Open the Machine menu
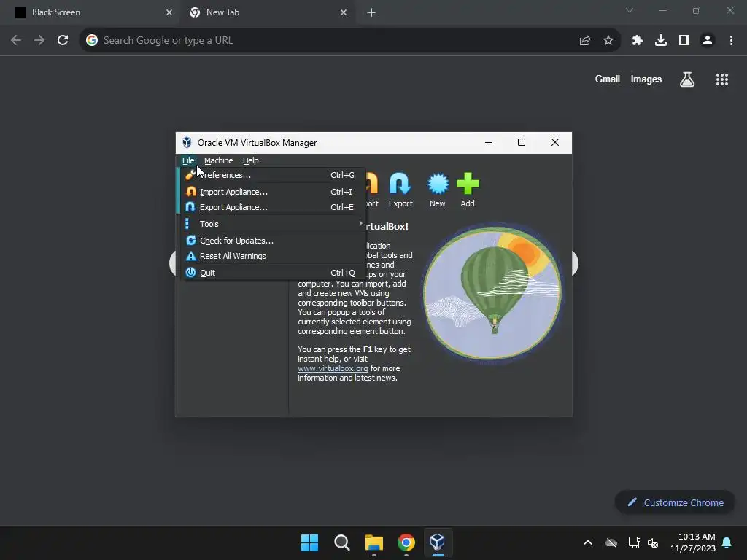The height and width of the screenshot is (560, 747). click(x=219, y=160)
